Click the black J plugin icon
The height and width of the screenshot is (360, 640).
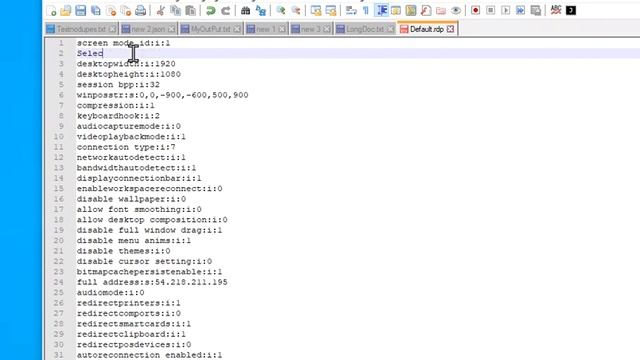point(571,11)
